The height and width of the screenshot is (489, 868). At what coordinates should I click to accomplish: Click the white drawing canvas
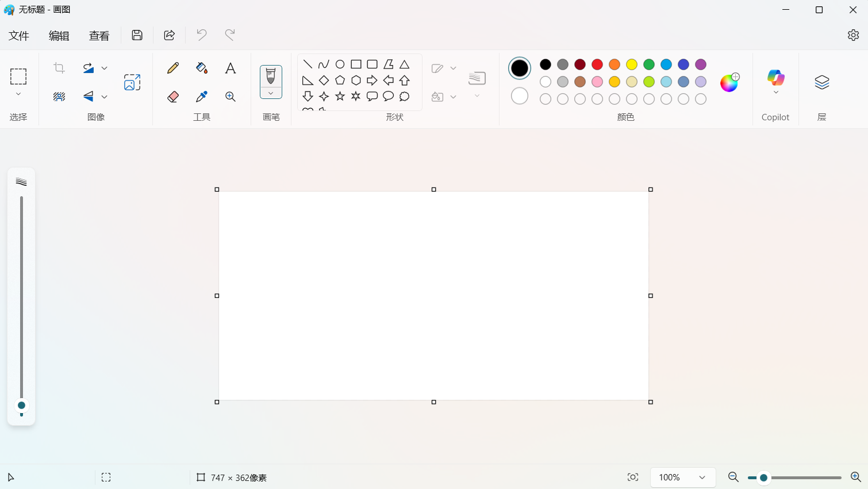point(434,296)
